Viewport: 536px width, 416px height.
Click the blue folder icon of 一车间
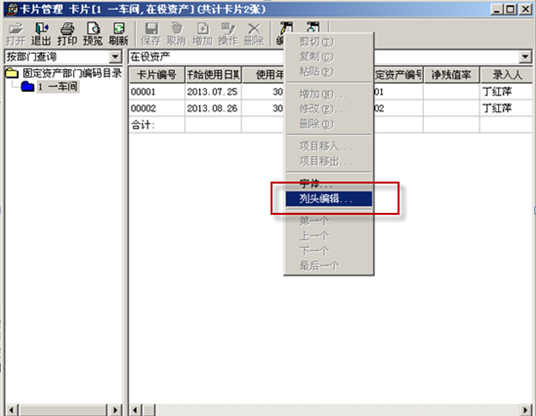(27, 86)
